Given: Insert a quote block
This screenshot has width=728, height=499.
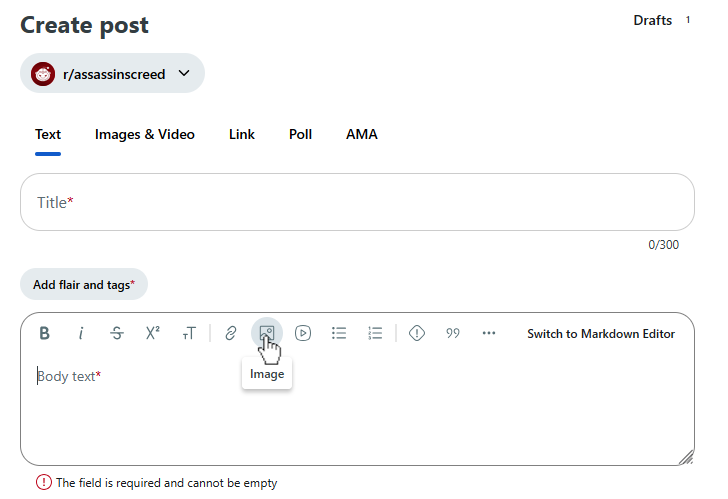Looking at the screenshot, I should [453, 334].
